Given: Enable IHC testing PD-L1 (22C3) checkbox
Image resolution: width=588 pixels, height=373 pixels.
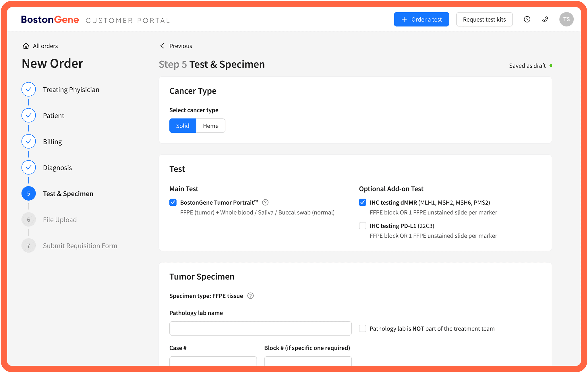Looking at the screenshot, I should pos(362,226).
